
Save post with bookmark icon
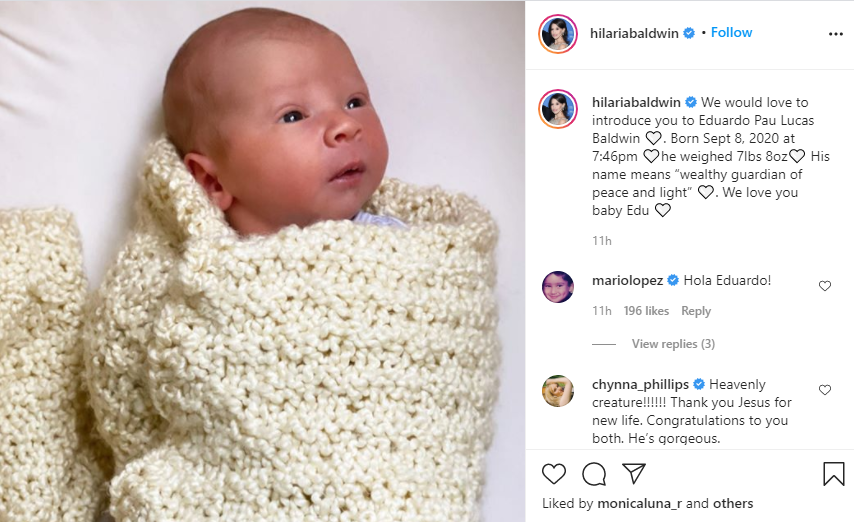[833, 474]
